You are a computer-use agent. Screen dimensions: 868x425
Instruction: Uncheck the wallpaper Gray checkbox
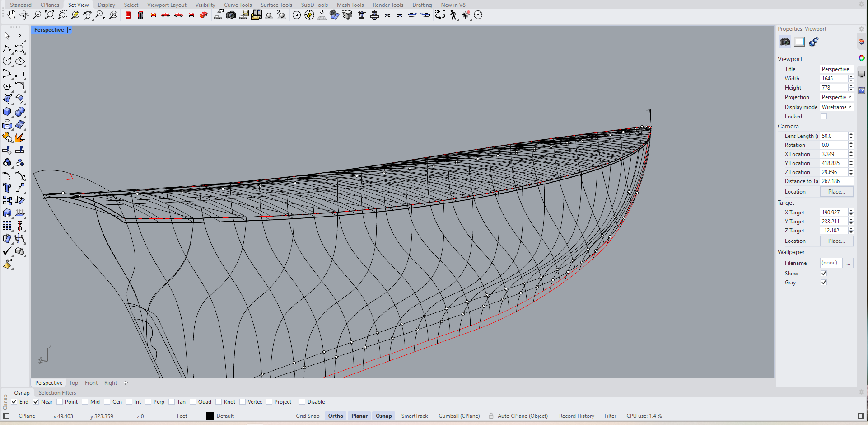click(824, 283)
